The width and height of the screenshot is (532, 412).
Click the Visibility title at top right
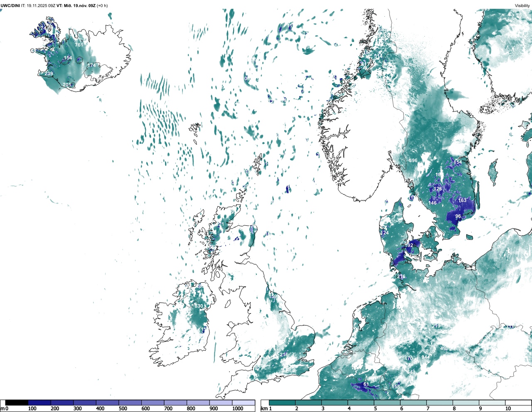tap(522, 5)
